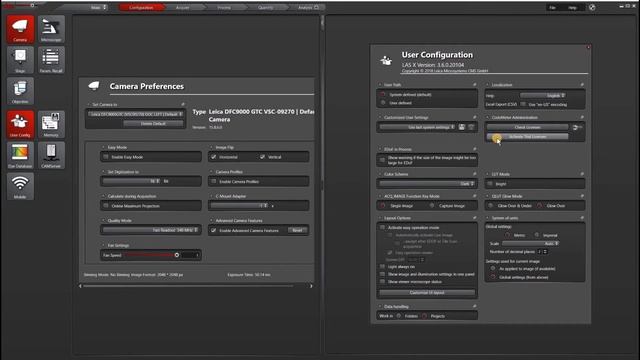
Task: Click pin icon of Layout Options section
Action: coord(474,218)
